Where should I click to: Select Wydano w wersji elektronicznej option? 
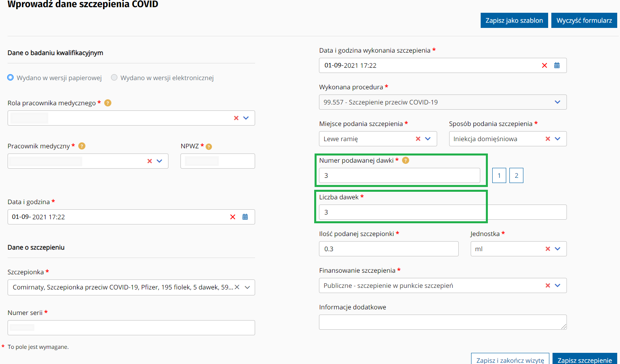click(x=115, y=78)
